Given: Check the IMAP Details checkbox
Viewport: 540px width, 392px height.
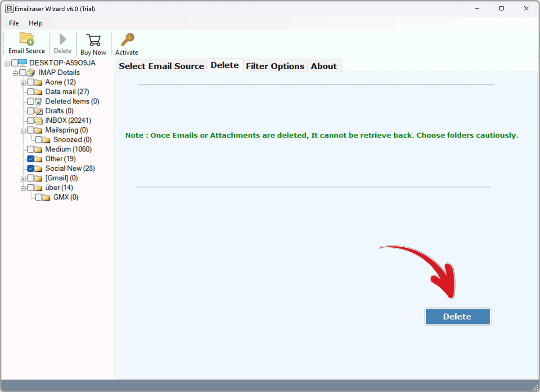Looking at the screenshot, I should click(x=22, y=72).
